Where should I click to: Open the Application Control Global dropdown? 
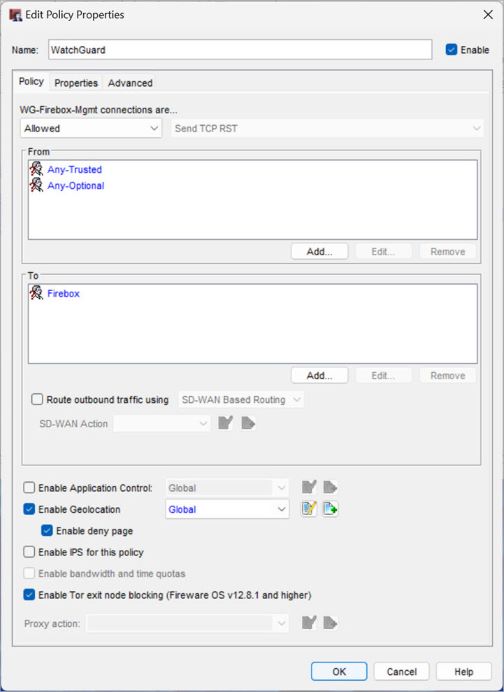227,488
